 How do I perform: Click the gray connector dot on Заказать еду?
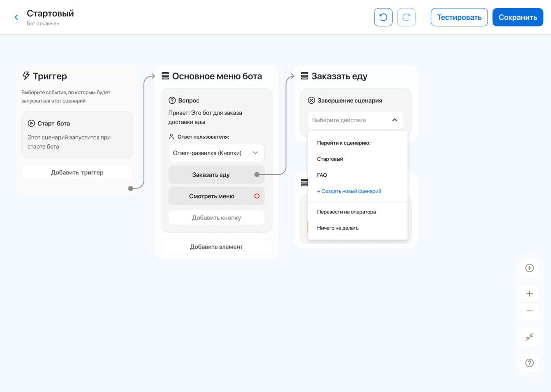coord(257,175)
